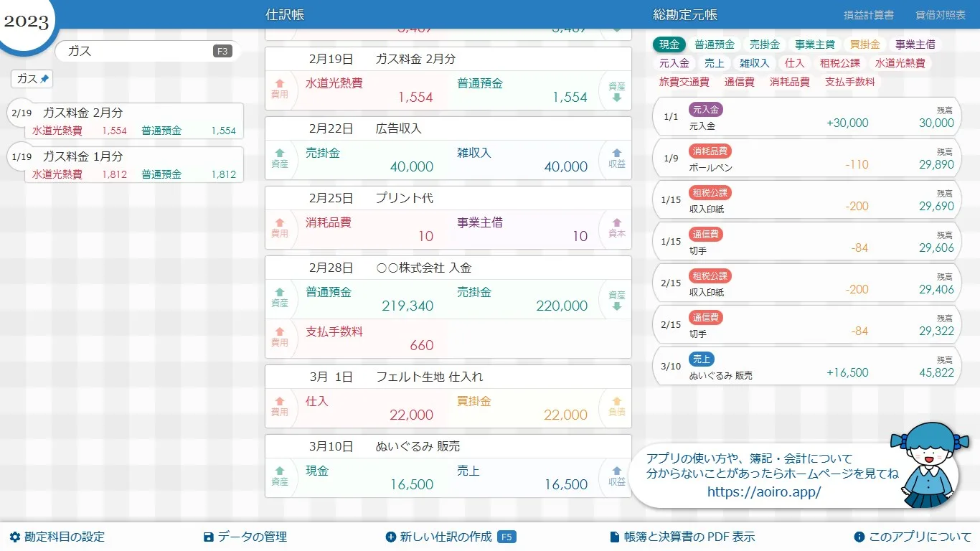The image size is (980, 551).
Task: Click the 収益 arrow icon in 広告収入 entry
Action: click(617, 153)
